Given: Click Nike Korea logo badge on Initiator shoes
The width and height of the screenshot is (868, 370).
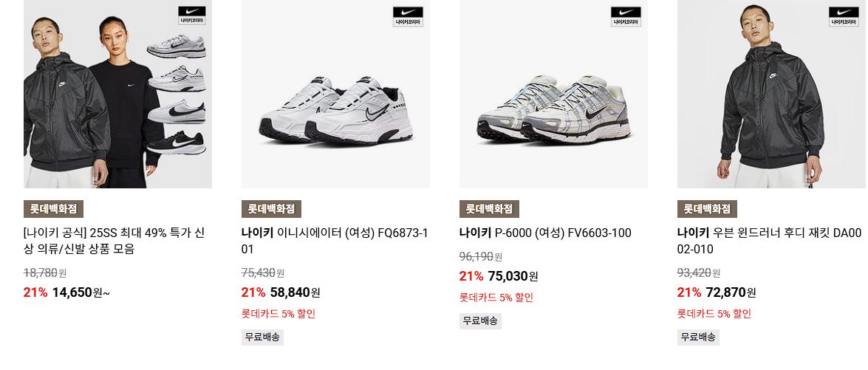Looking at the screenshot, I should coord(408,16).
